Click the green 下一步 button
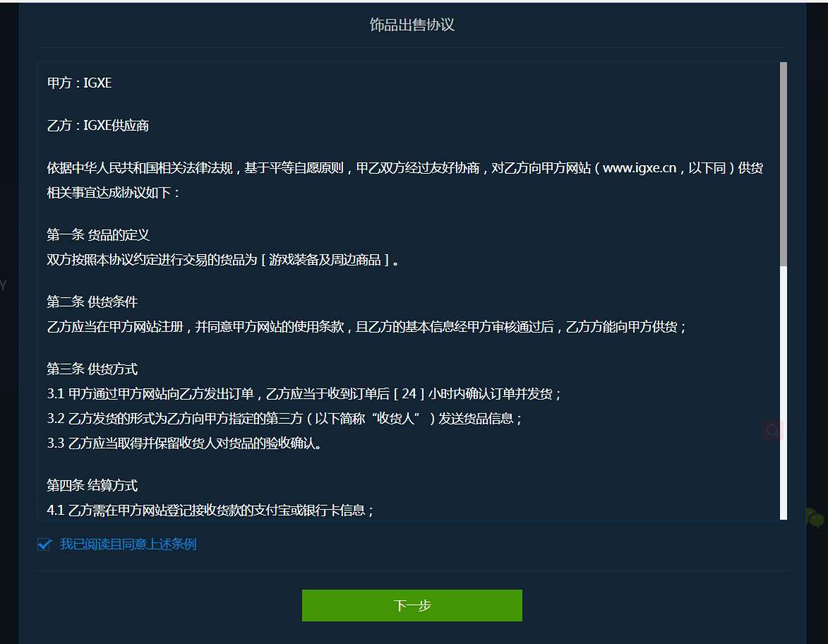Screen dimensions: 828x644 [412, 605]
